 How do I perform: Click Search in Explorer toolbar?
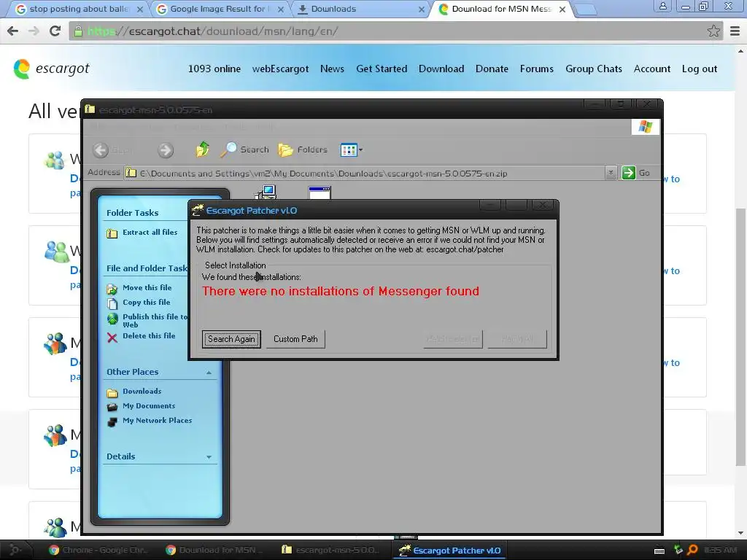[x=245, y=149]
